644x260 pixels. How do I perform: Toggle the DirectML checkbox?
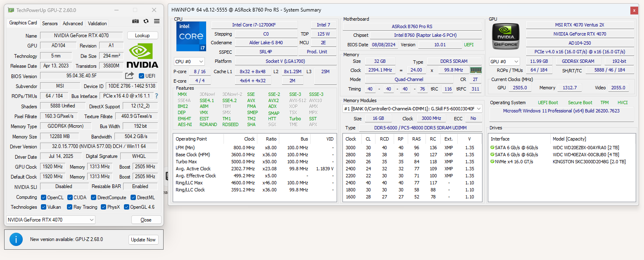tap(133, 197)
